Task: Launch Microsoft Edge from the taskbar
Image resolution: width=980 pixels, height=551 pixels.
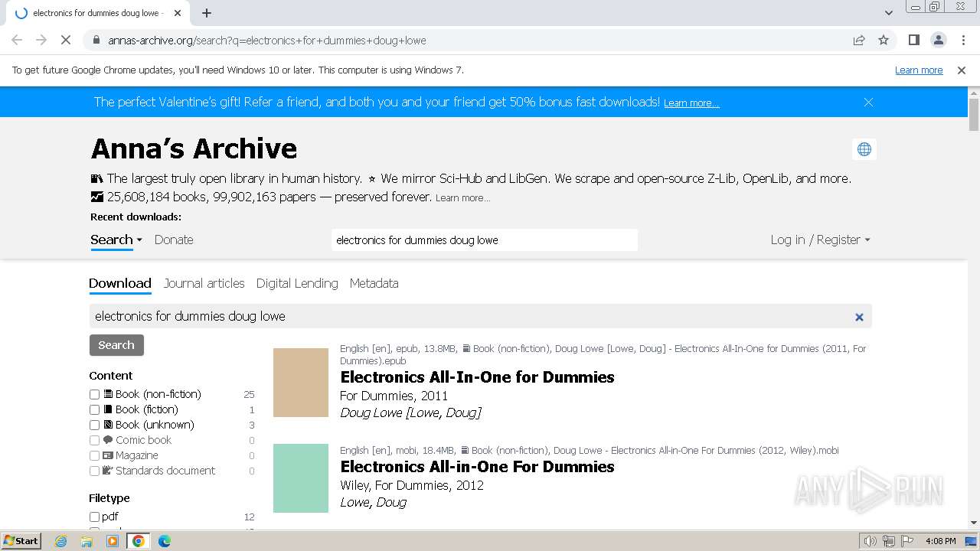Action: pos(165,541)
